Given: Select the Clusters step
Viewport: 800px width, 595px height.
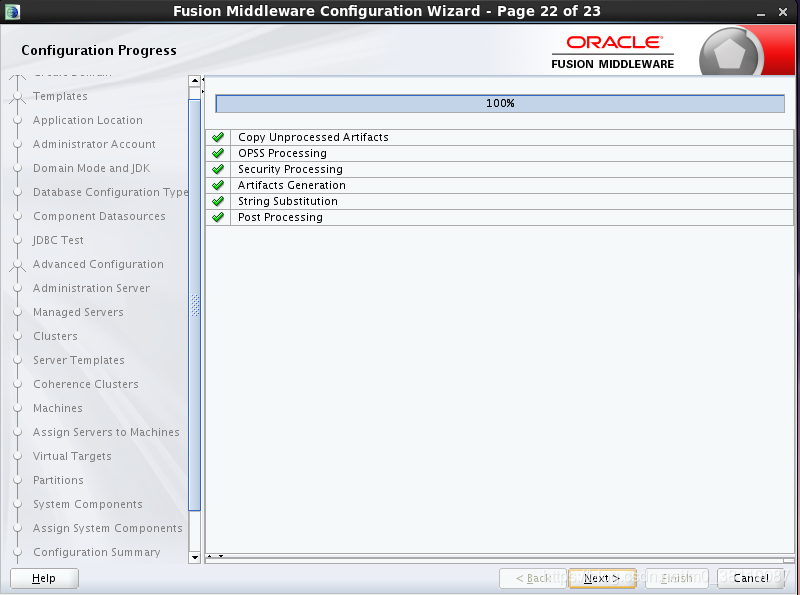Looking at the screenshot, I should [56, 336].
